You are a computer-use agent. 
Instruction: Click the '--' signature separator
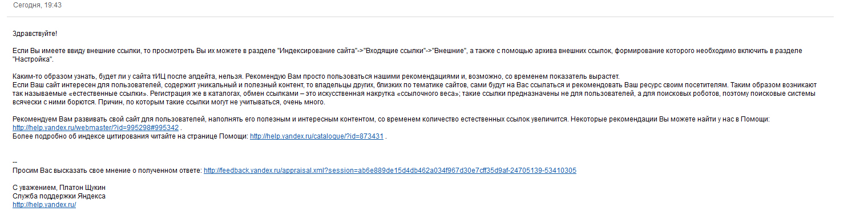point(15,162)
